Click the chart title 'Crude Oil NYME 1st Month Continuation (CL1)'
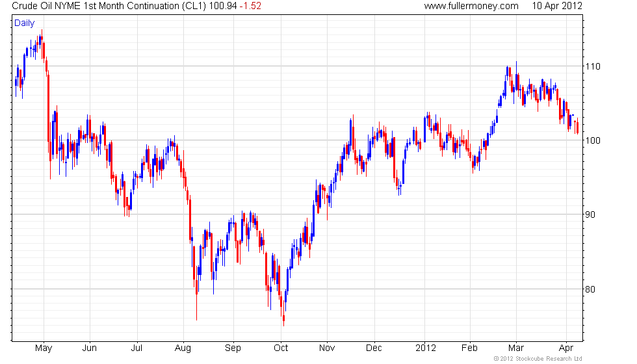Viewport: 637px width, 364px height. pyautogui.click(x=109, y=6)
